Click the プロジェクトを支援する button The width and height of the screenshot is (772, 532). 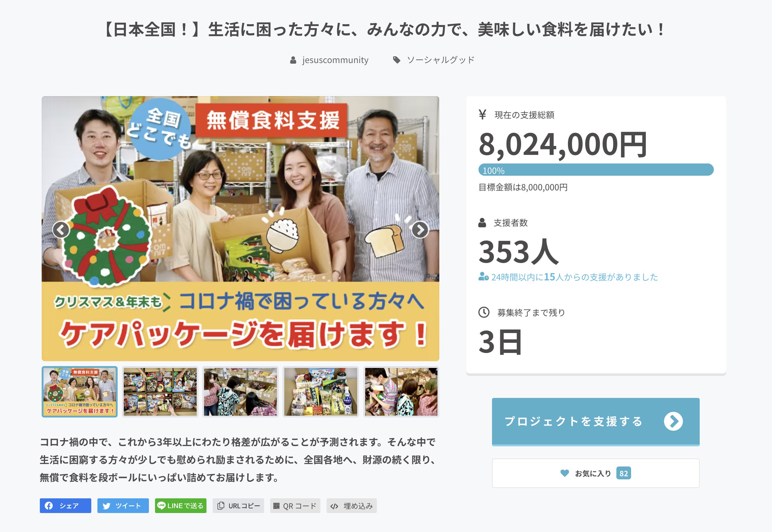pos(596,422)
